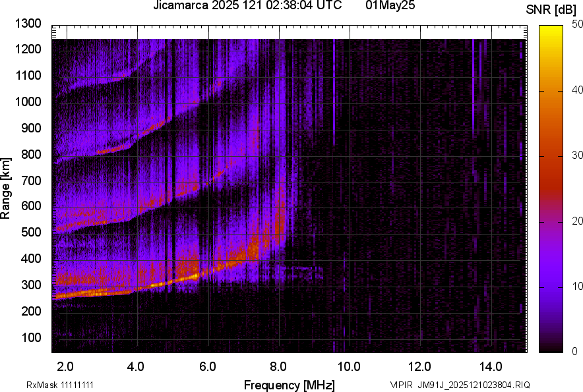The image size is (583, 392).
Task: Click the frequency tick label 14.0
Action: 491,367
